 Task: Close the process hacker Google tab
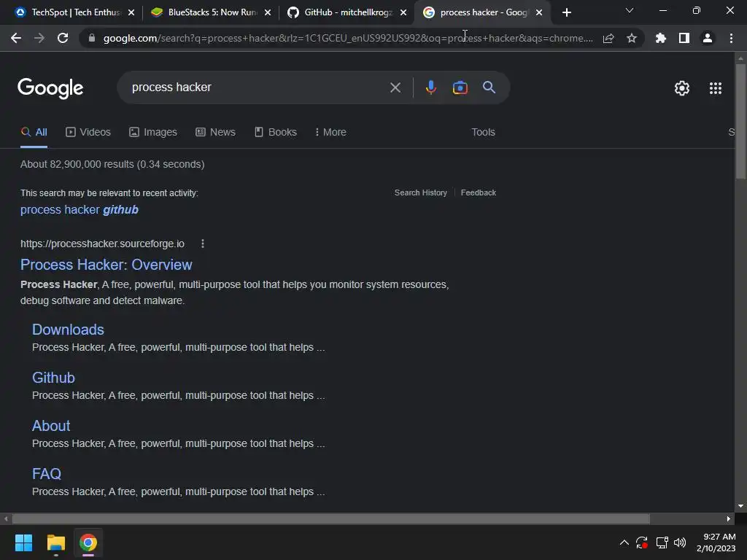539,13
